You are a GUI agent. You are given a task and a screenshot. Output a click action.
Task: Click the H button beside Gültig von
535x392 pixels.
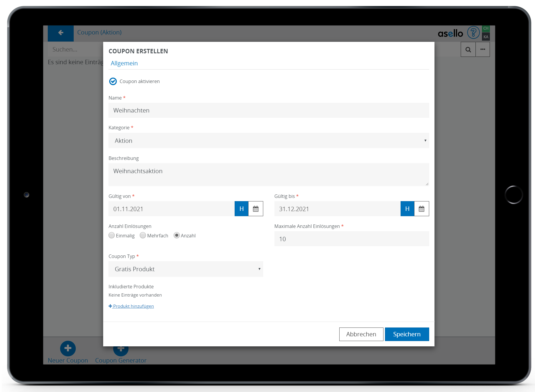tap(241, 209)
